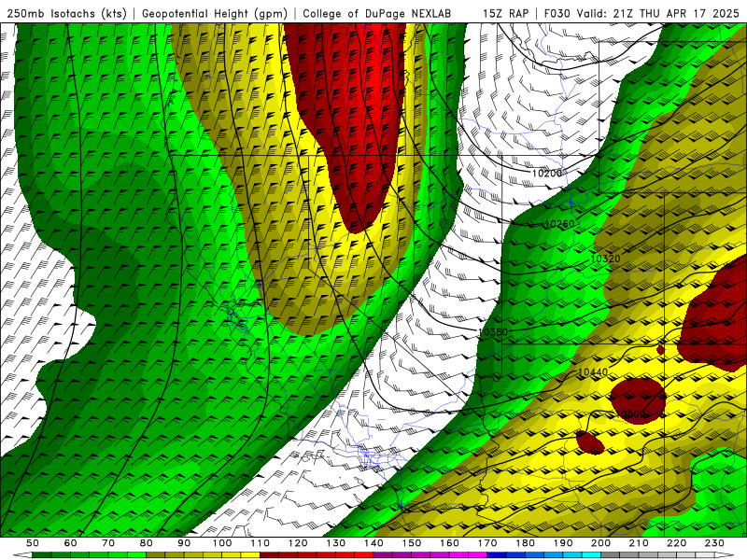Click the "250mb Isotachs (kts)" title text
The image size is (747, 560).
[x=66, y=13]
